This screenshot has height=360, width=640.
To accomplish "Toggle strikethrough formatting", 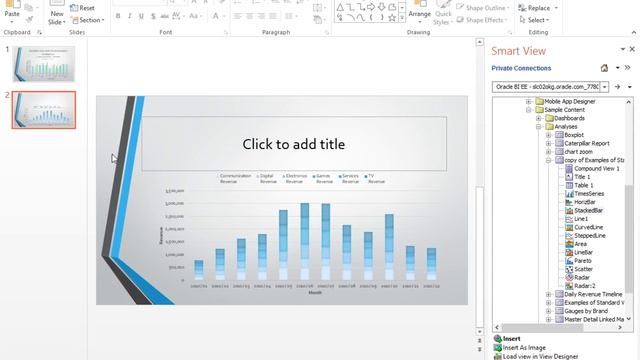I will 164,16.
